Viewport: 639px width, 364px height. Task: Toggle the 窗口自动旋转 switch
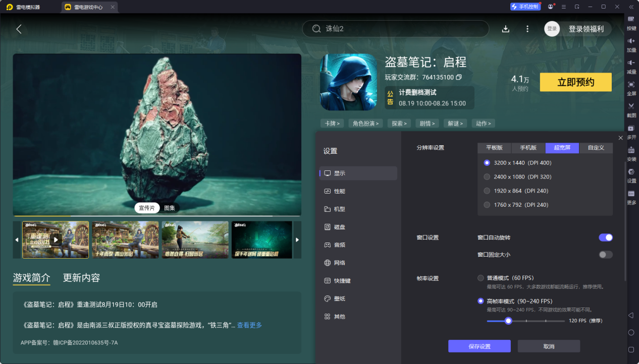coord(605,237)
